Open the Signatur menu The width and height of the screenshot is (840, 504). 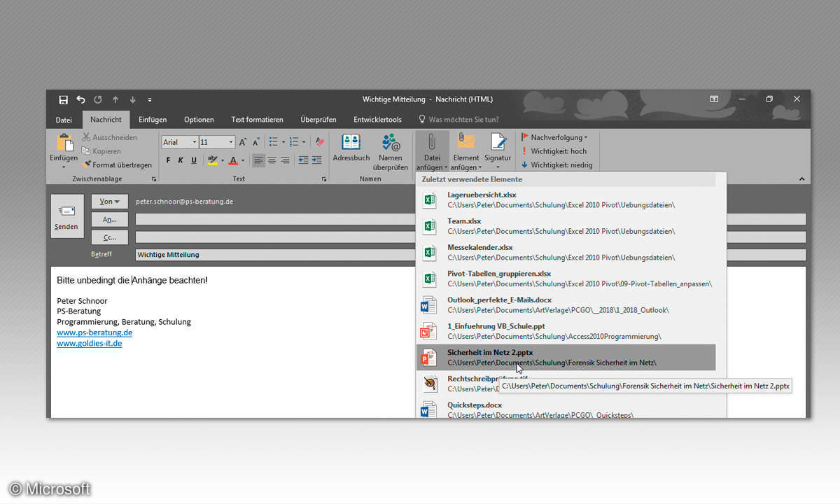pyautogui.click(x=498, y=151)
